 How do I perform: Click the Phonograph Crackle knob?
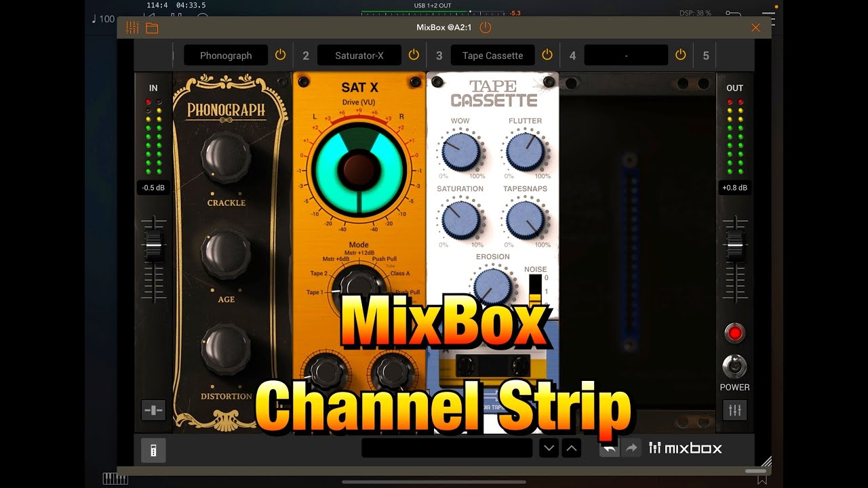(226, 157)
